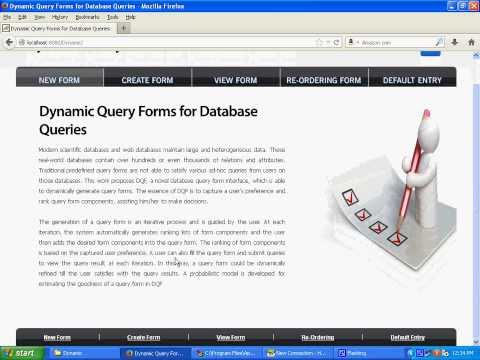
Task: Switch to the C:\Program Files taskbar item
Action: [x=227, y=353]
